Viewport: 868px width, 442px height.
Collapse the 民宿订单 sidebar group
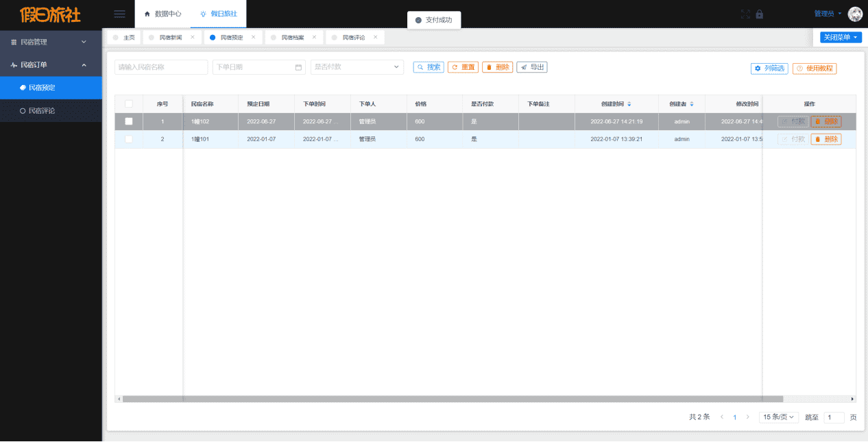click(51, 64)
